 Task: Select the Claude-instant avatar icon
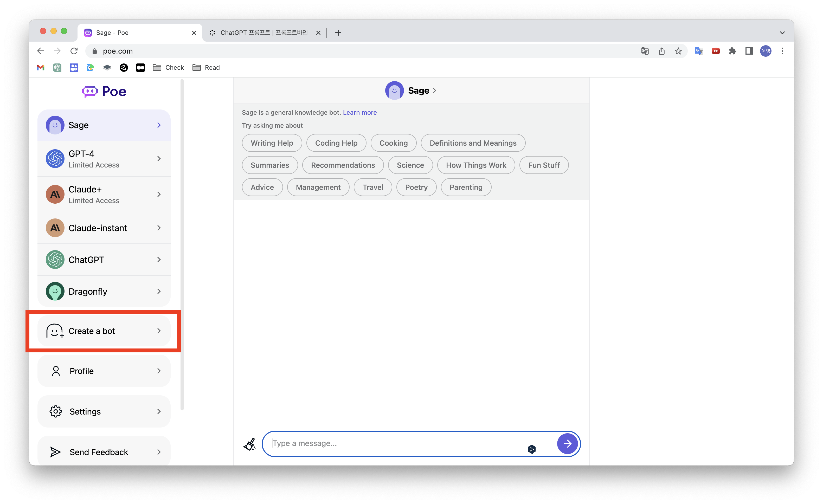pyautogui.click(x=55, y=228)
